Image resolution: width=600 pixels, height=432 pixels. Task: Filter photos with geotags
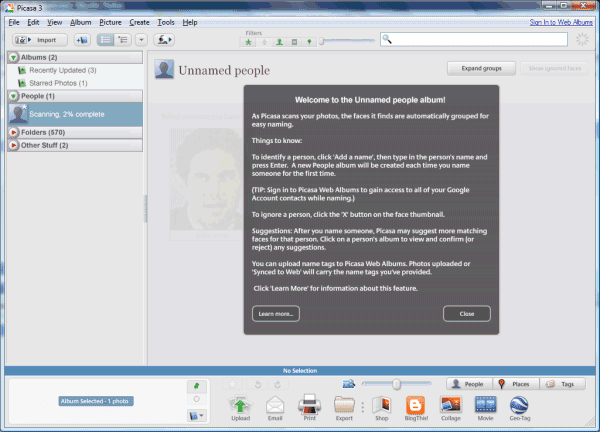[309, 42]
